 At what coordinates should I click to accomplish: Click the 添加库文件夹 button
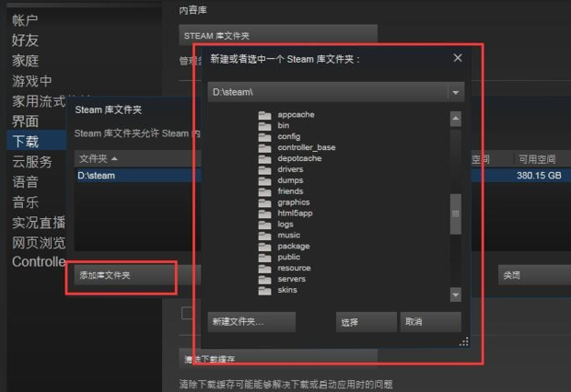coord(123,275)
